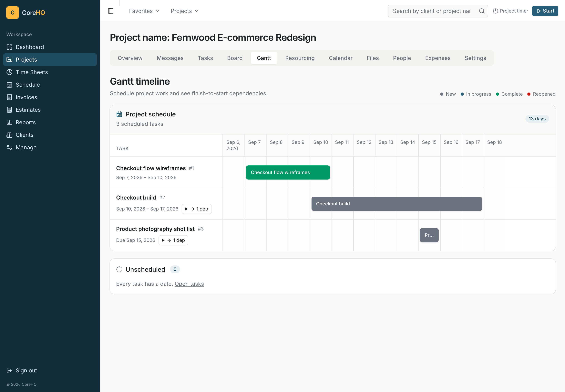Open Reports from the sidebar
This screenshot has width=565, height=392.
(50, 122)
